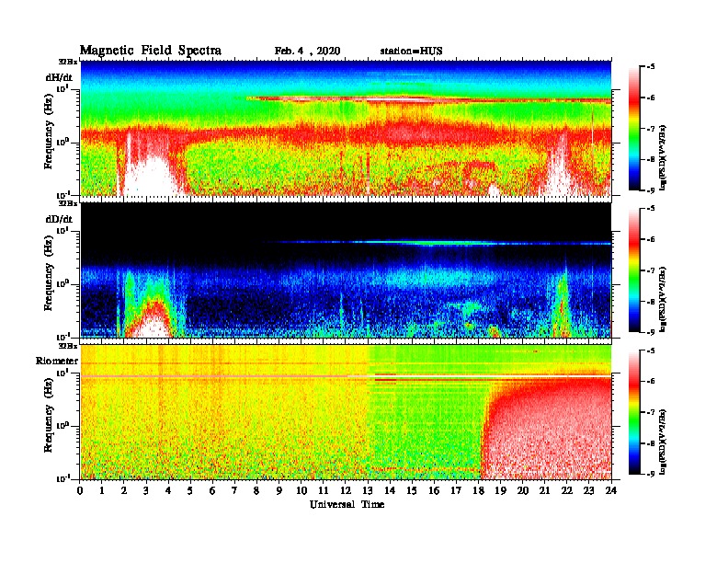Click hour label "5" on the time axis
The height and width of the screenshot is (563, 728).
tap(191, 491)
